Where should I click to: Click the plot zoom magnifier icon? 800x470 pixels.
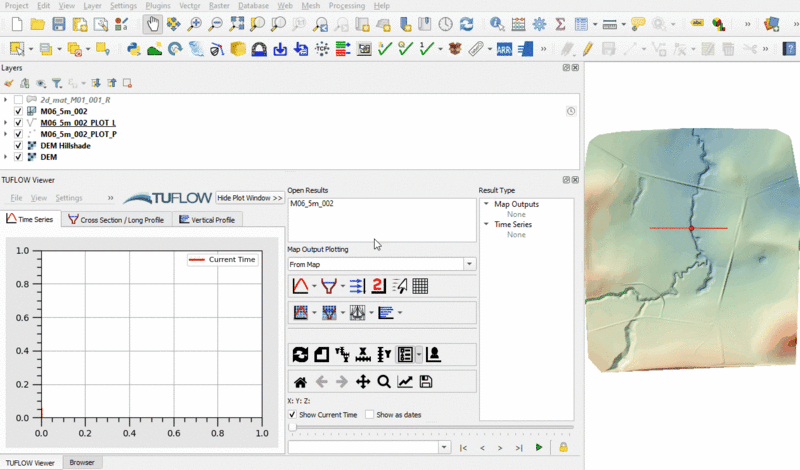click(384, 381)
